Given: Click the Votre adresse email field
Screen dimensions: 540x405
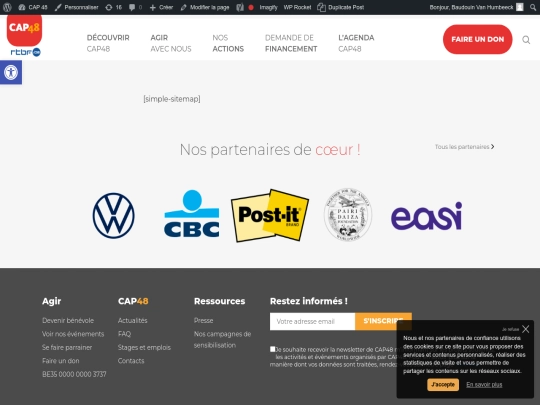Looking at the screenshot, I should tap(312, 321).
